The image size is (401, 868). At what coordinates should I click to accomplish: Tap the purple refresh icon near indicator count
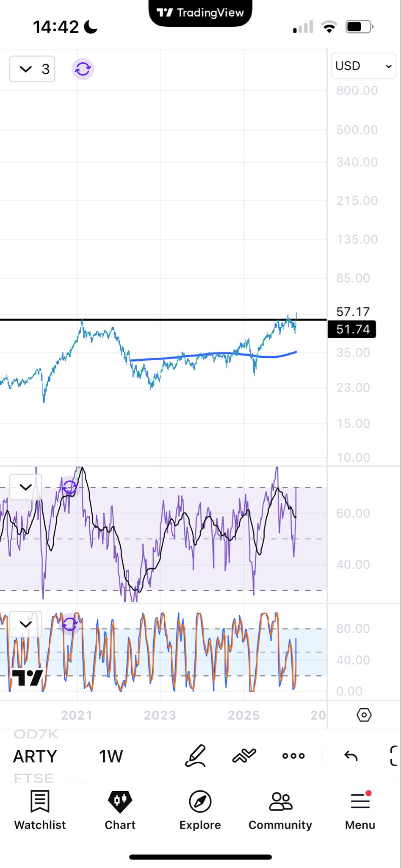click(83, 69)
